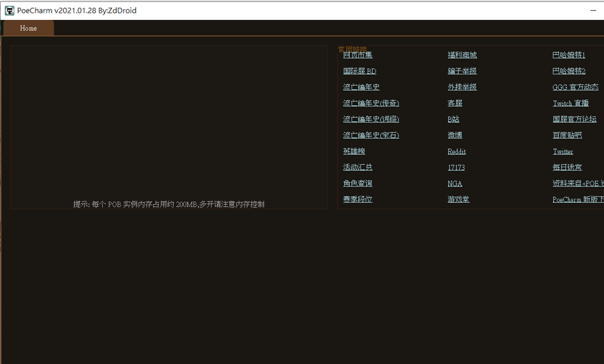Click the 常用链接 group heading
Image resolution: width=604 pixels, height=364 pixels.
(x=352, y=49)
